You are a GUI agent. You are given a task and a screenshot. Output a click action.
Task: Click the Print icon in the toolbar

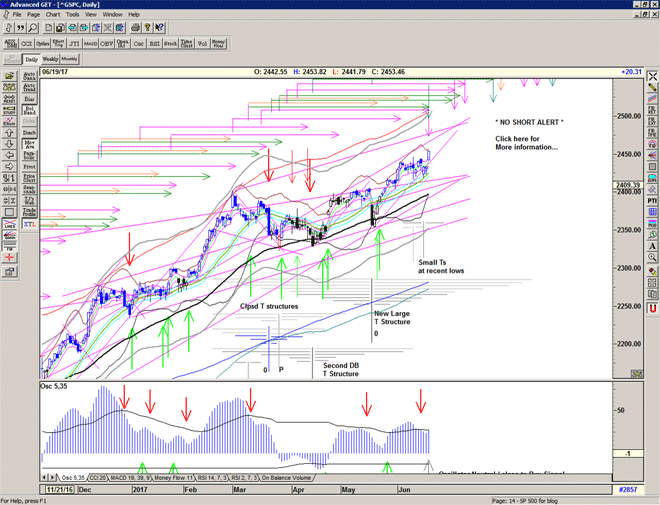(136, 28)
